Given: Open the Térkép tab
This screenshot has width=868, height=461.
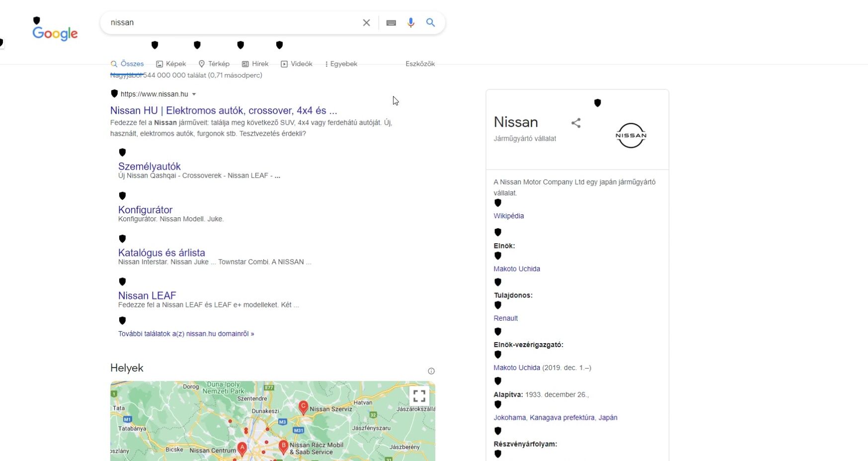Looking at the screenshot, I should pos(214,64).
